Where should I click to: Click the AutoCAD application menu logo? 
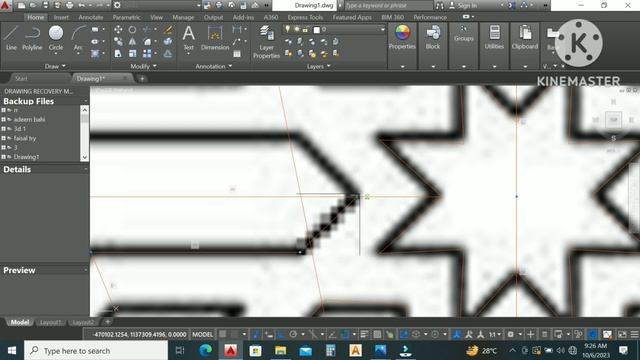(x=5, y=5)
